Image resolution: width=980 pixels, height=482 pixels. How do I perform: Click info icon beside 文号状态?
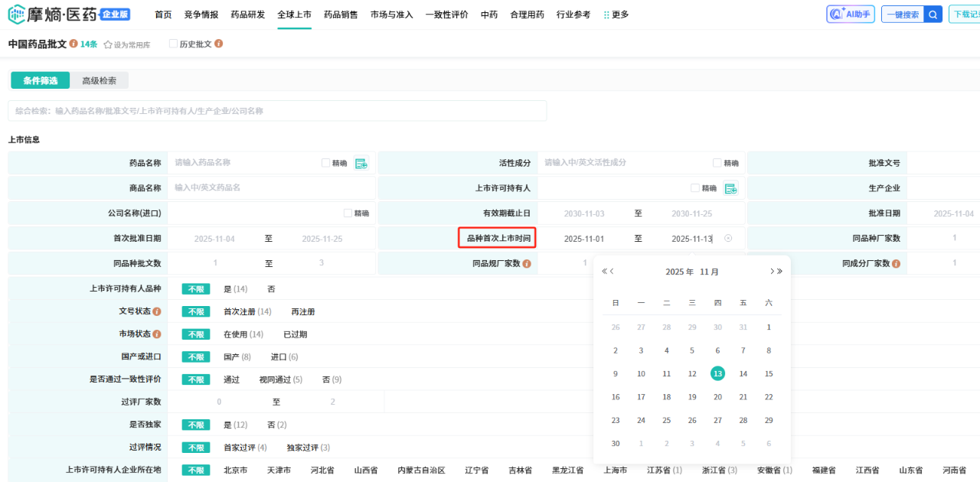[157, 311]
